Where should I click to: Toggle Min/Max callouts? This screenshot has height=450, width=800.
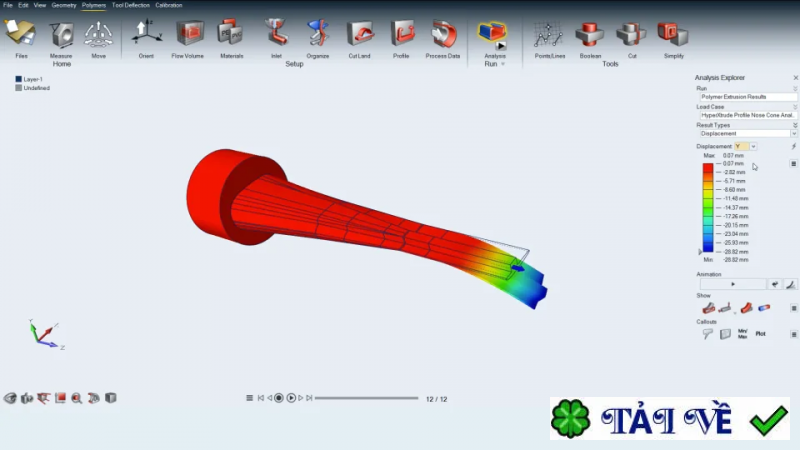[x=742, y=334]
